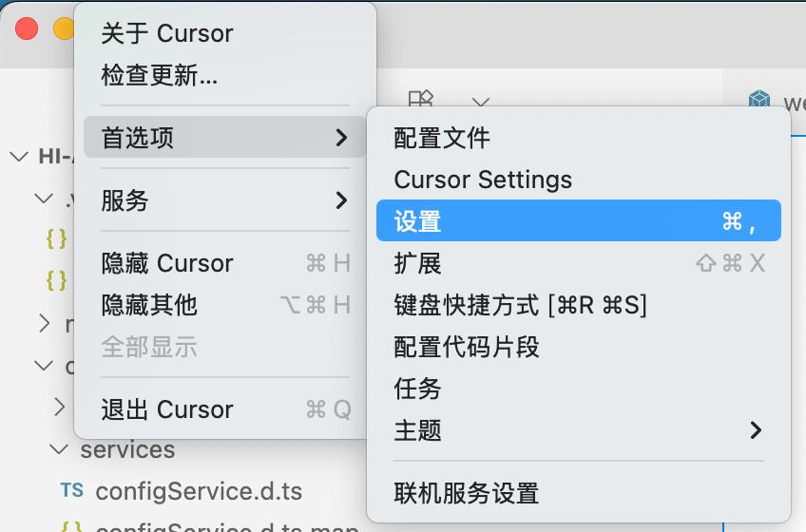Open 键盘快捷方式 menu item
This screenshot has height=532, width=806.
coord(520,305)
